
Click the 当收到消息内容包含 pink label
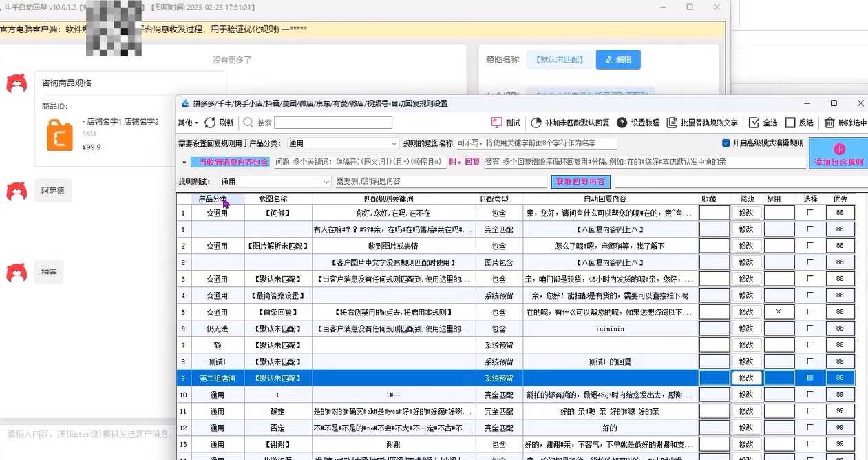click(233, 163)
